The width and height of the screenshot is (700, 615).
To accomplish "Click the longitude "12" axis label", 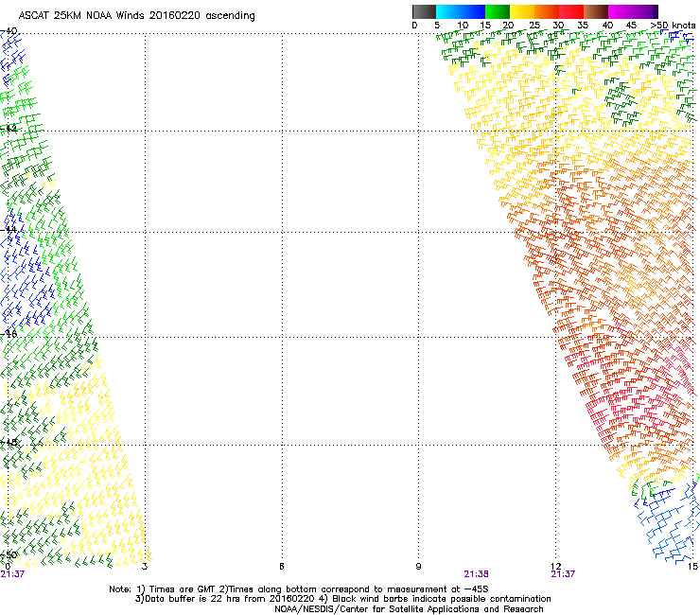I will pyautogui.click(x=556, y=567).
